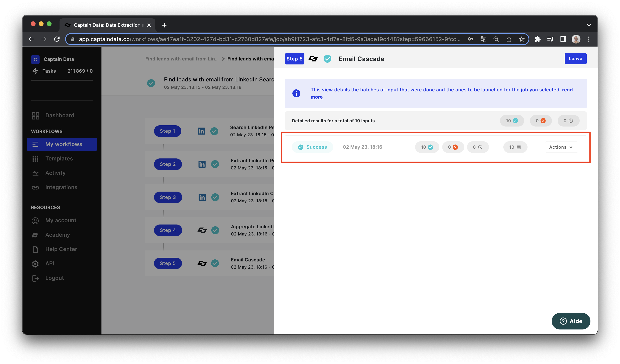Click the Captain Data icon on Step 5 row
The image size is (620, 364).
(202, 263)
